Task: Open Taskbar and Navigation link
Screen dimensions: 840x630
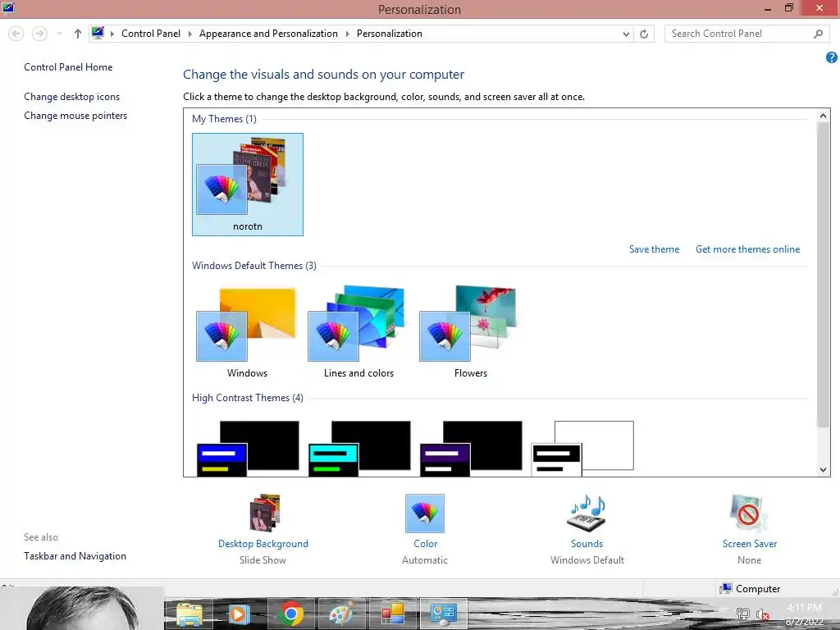Action: (75, 556)
